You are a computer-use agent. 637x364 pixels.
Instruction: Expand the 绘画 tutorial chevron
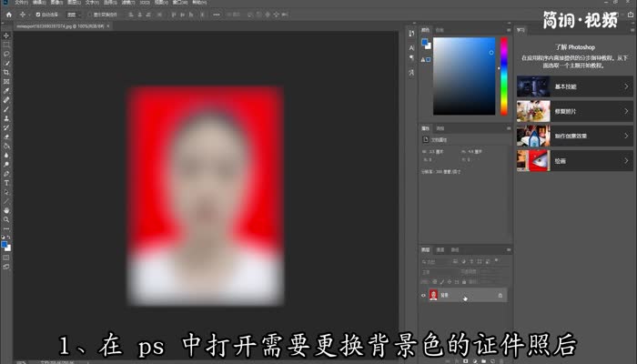point(626,161)
